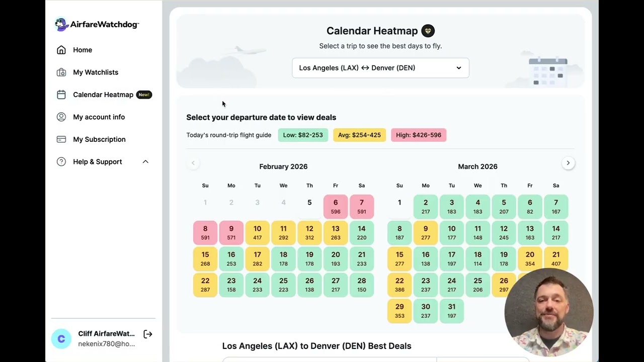Screen dimensions: 644x362
Task: Click the premium diamond badge by title
Action: click(x=428, y=31)
